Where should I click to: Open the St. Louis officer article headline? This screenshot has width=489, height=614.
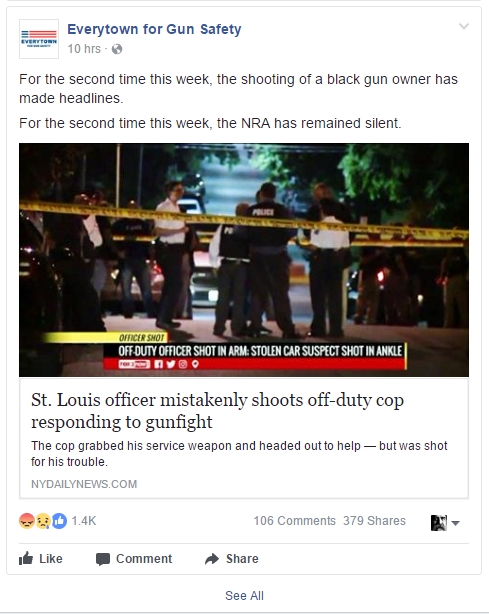(217, 411)
